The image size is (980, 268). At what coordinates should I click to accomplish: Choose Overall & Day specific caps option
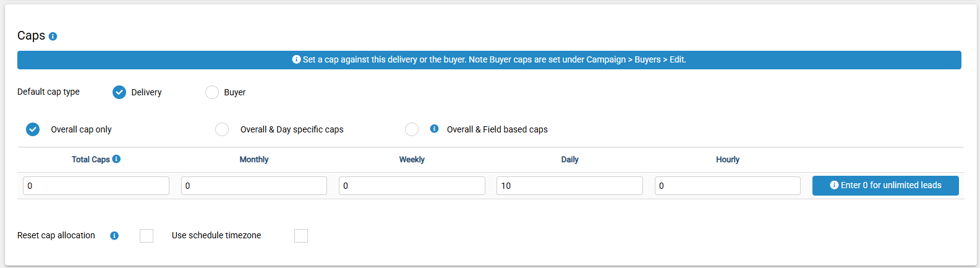point(222,129)
